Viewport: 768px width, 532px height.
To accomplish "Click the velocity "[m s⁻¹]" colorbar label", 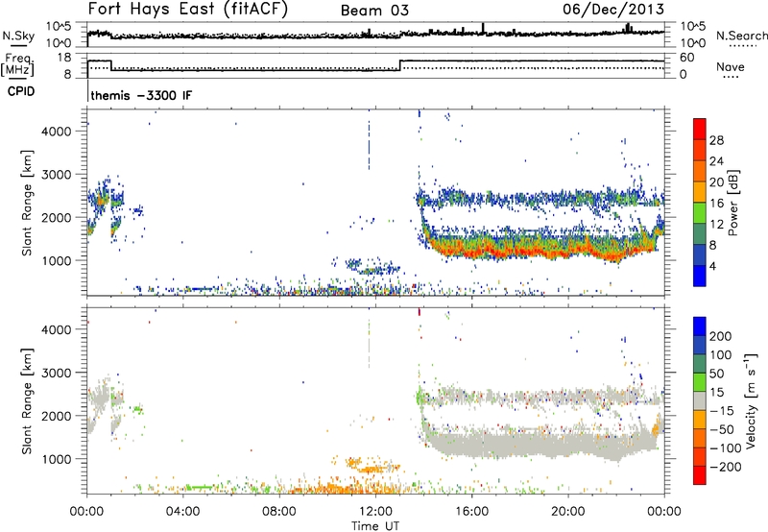I will [751, 400].
